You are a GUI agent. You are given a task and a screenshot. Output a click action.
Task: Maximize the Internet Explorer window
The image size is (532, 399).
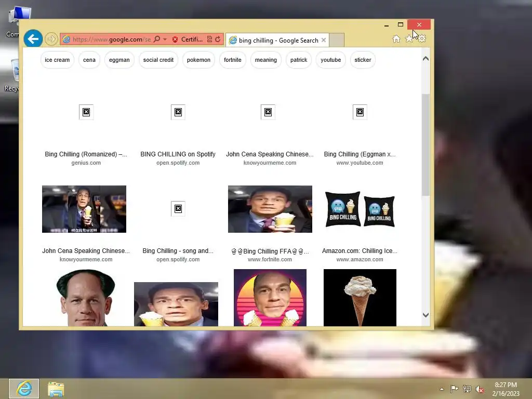click(401, 24)
